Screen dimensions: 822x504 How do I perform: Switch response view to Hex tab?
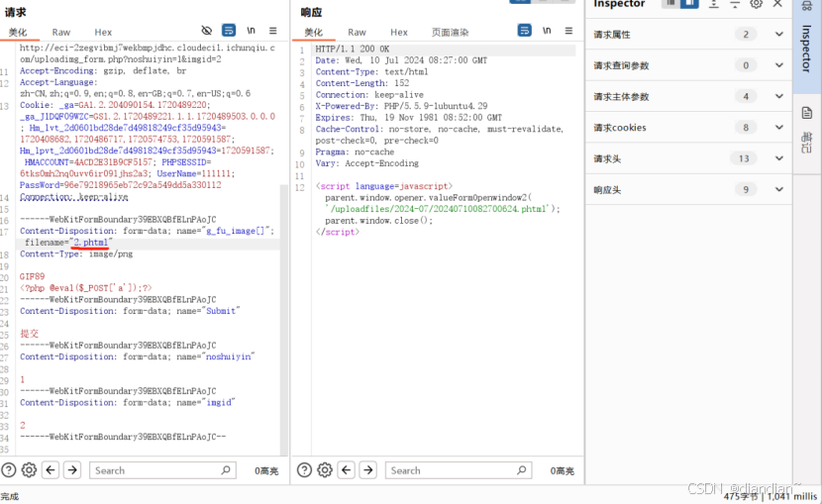click(398, 32)
